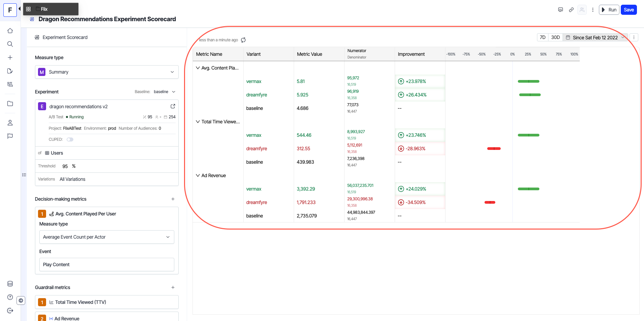Click dreamfyre red bar for Ad Revenue

tap(490, 202)
